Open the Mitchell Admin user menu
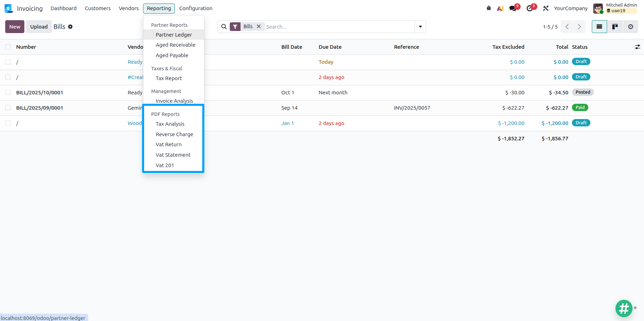The image size is (644, 321). click(x=615, y=8)
